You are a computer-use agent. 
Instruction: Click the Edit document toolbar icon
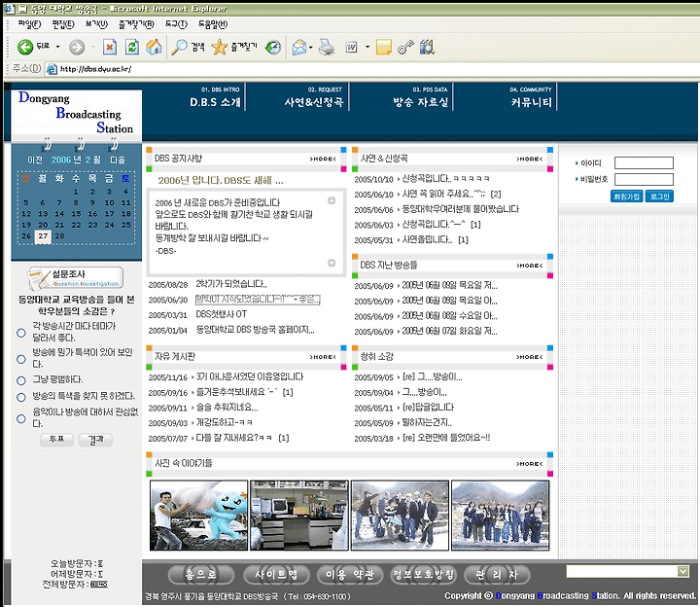point(351,47)
